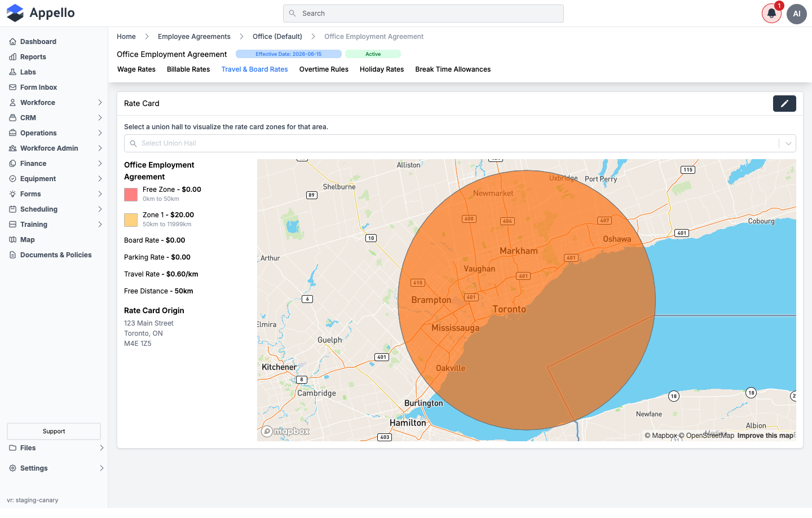812x518 pixels.
Task: Open Office (Default) breadcrumb link
Action: coord(277,37)
